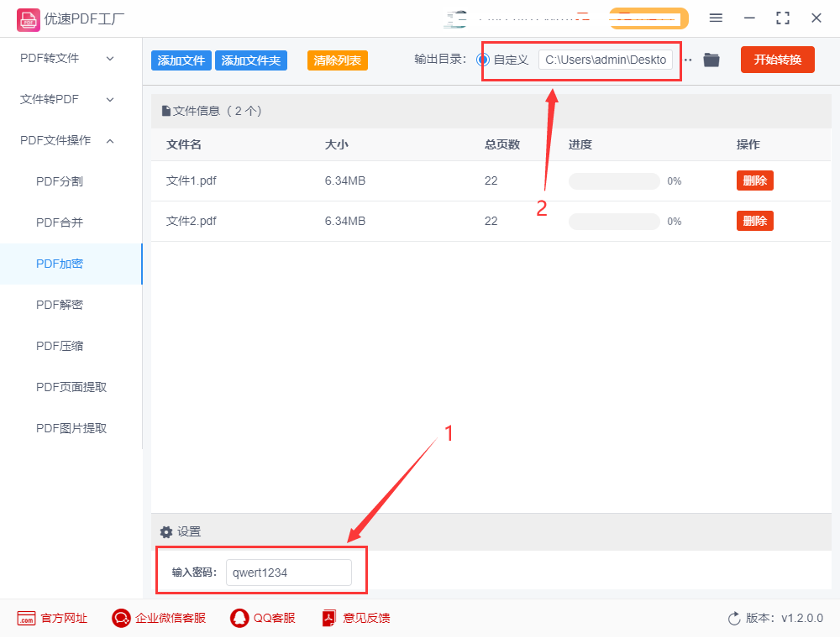Click the 输入密码 password field

click(x=289, y=573)
